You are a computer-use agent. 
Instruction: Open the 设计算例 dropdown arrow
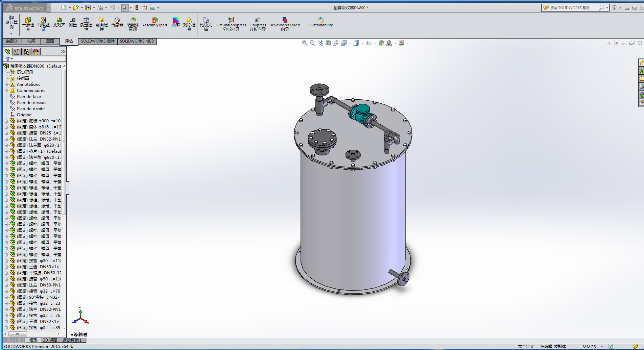11,34
